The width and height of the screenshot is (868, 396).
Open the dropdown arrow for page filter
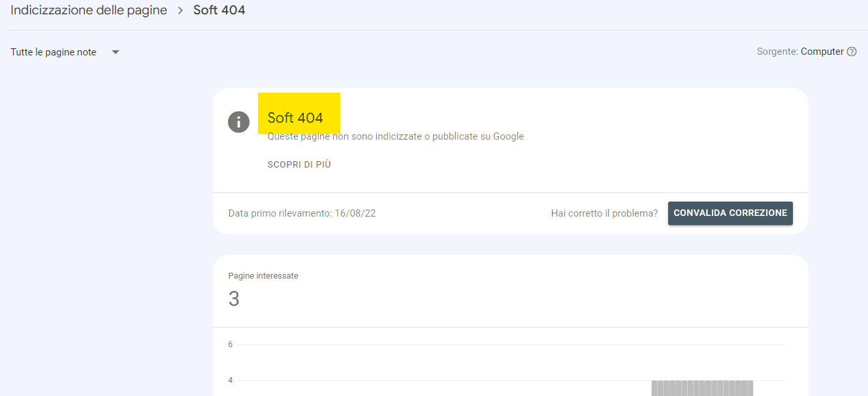point(116,52)
